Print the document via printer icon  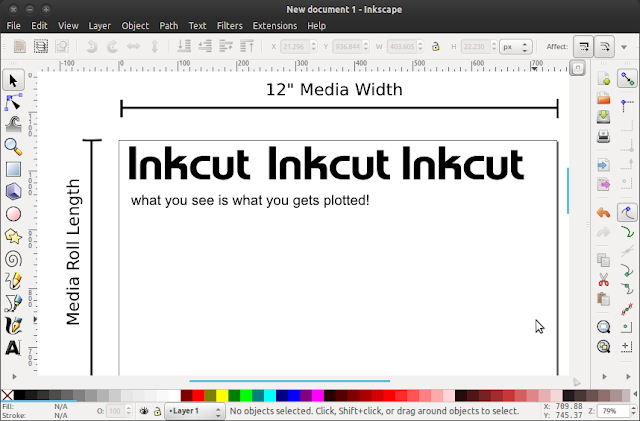click(x=603, y=136)
